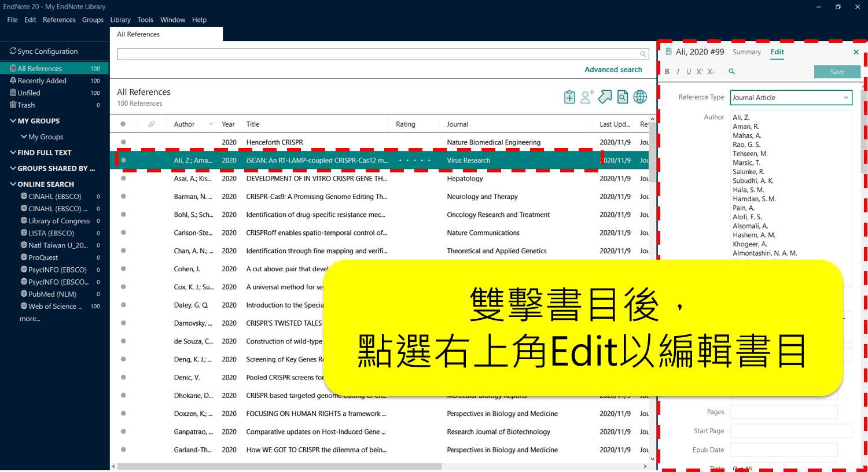This screenshot has height=472, width=868.
Task: Click the read status dot column header
Action: pos(123,124)
